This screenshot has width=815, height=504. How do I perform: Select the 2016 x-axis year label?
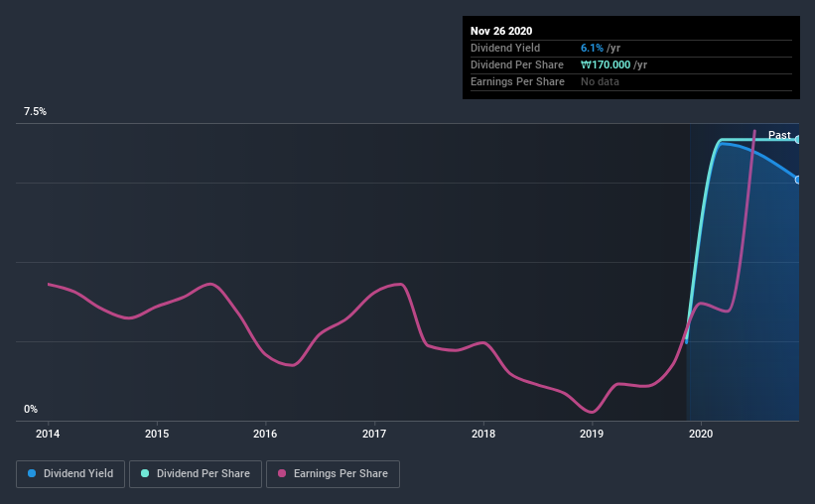(x=265, y=434)
